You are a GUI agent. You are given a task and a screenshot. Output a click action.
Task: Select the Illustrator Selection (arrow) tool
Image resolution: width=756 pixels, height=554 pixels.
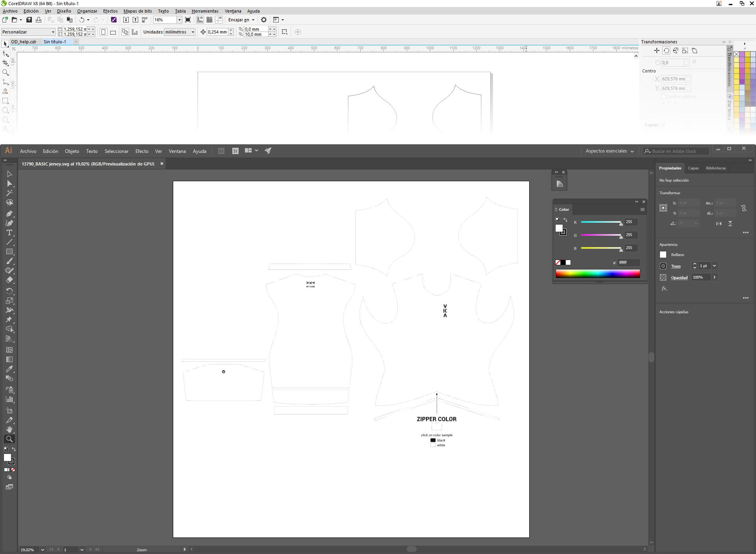[9, 174]
